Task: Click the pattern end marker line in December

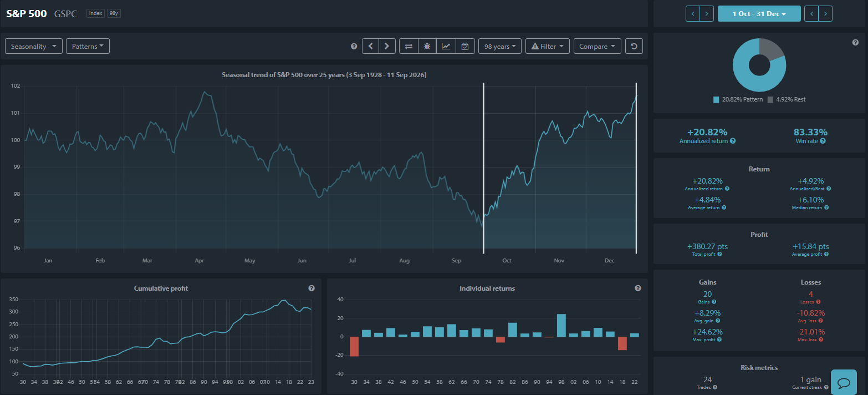Action: (x=636, y=168)
